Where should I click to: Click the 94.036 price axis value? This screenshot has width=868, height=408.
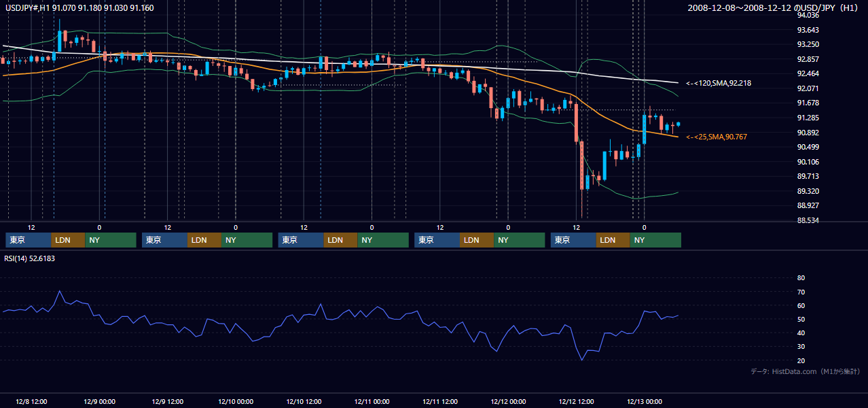click(808, 15)
